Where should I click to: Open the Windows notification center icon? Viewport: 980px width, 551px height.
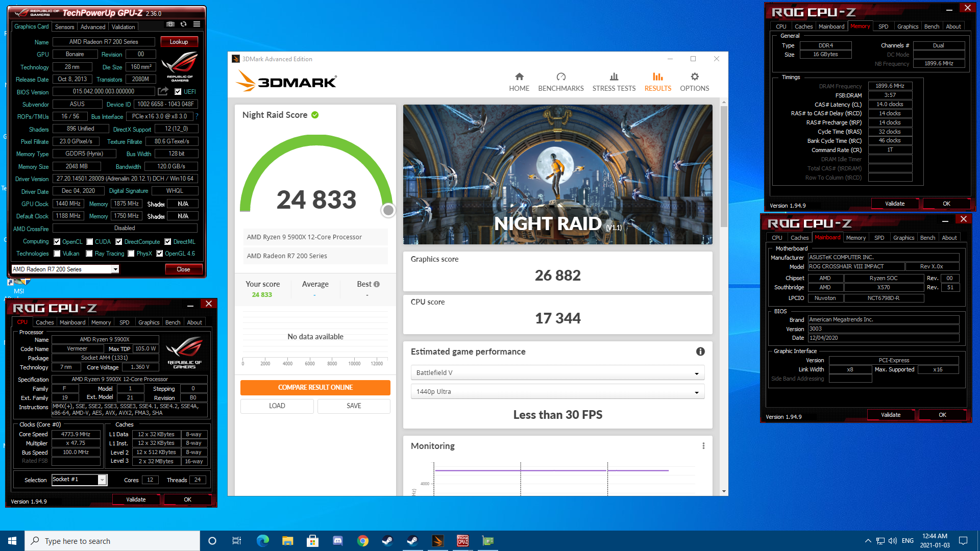963,541
